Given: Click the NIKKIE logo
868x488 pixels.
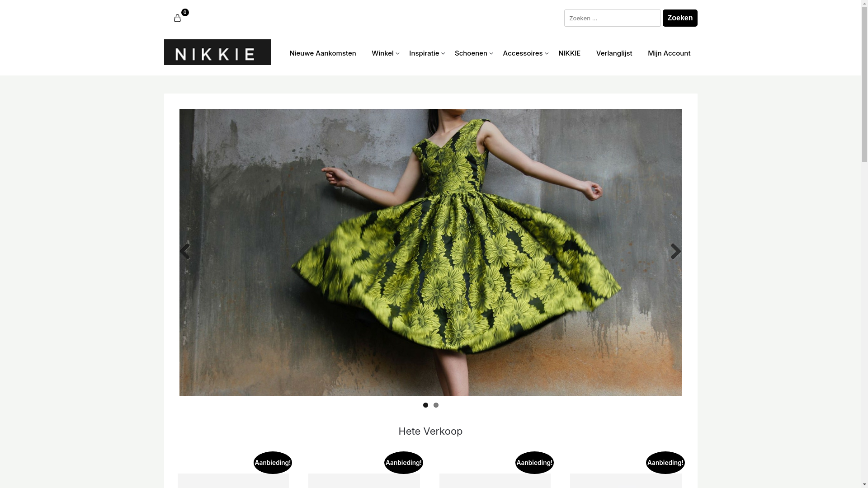Looking at the screenshot, I should coord(217,52).
